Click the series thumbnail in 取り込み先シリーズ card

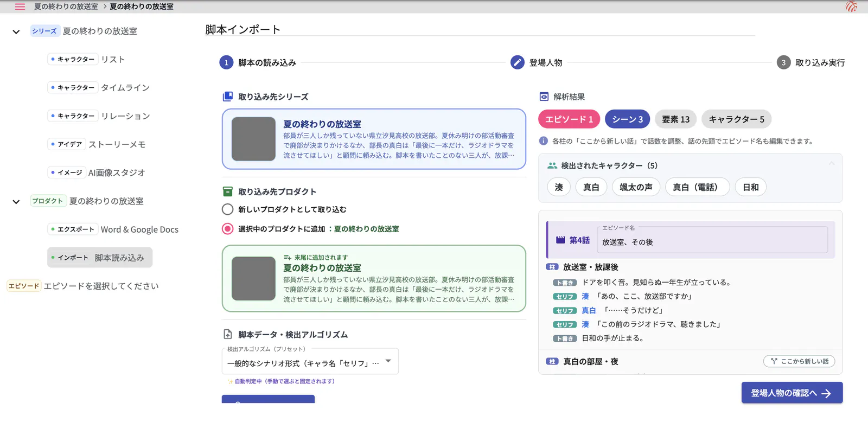(x=253, y=139)
